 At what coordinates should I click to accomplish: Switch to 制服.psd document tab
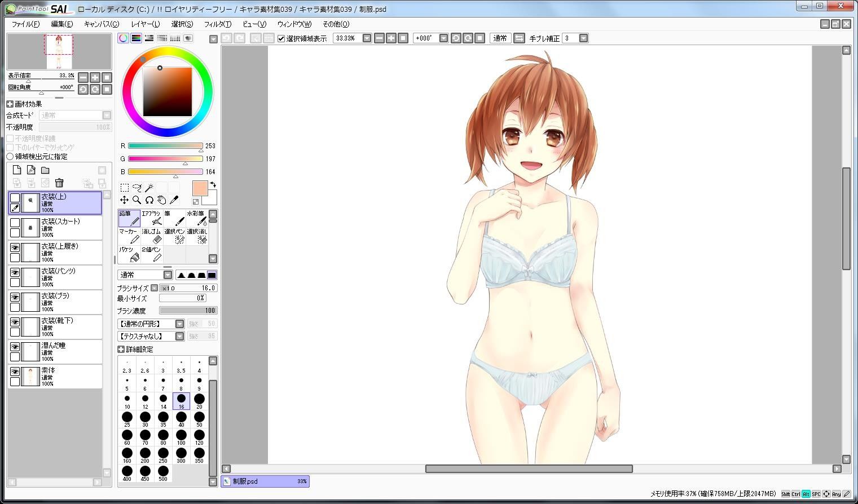point(265,481)
